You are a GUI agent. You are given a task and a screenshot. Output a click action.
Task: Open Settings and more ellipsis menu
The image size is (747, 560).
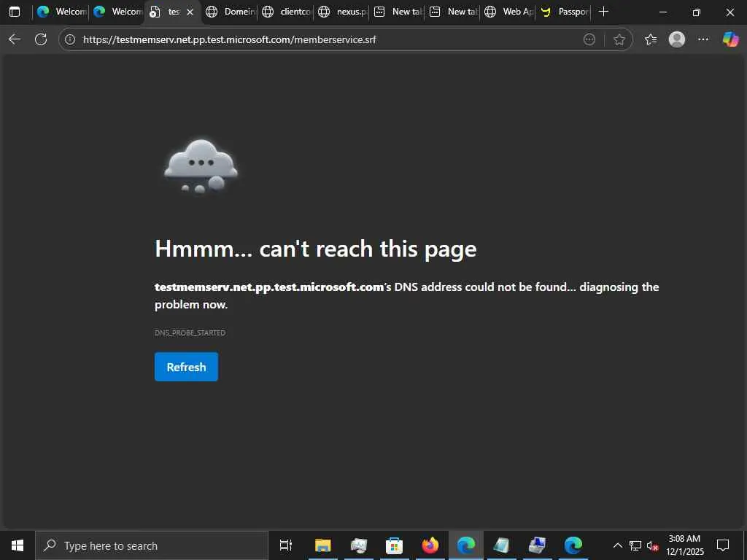tap(703, 39)
